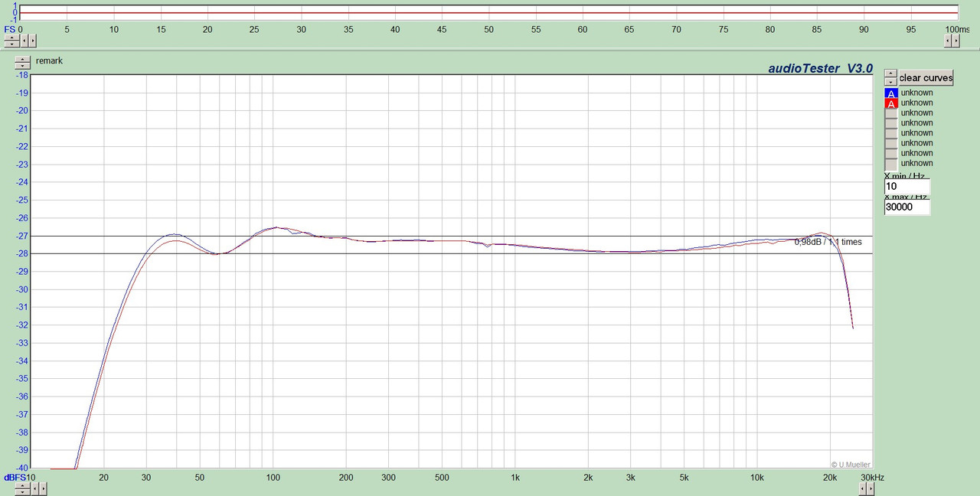980x496 pixels.
Task: Click the left arrow under the 100ms label
Action: (948, 41)
